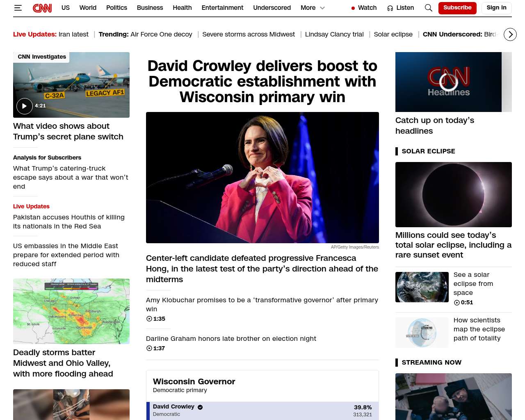The width and height of the screenshot is (525, 420).
Task: Click the verified checkmark beside David Crowley
Action: [200, 407]
